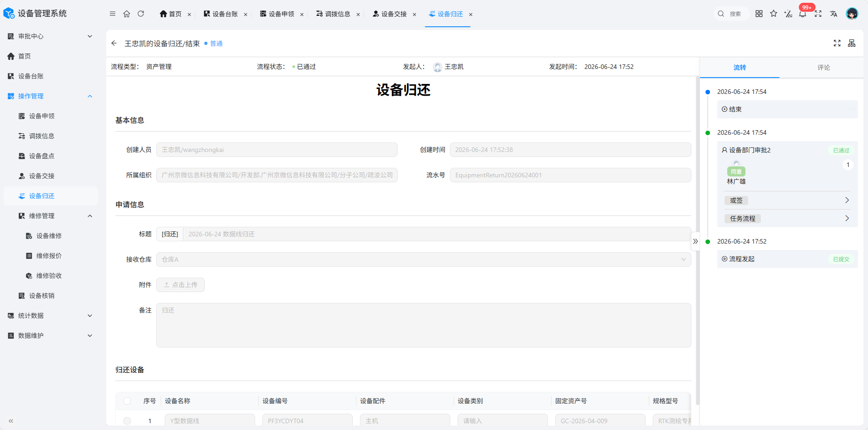Open the user avatar menu
Image resolution: width=868 pixels, height=430 pixels.
[x=852, y=14]
